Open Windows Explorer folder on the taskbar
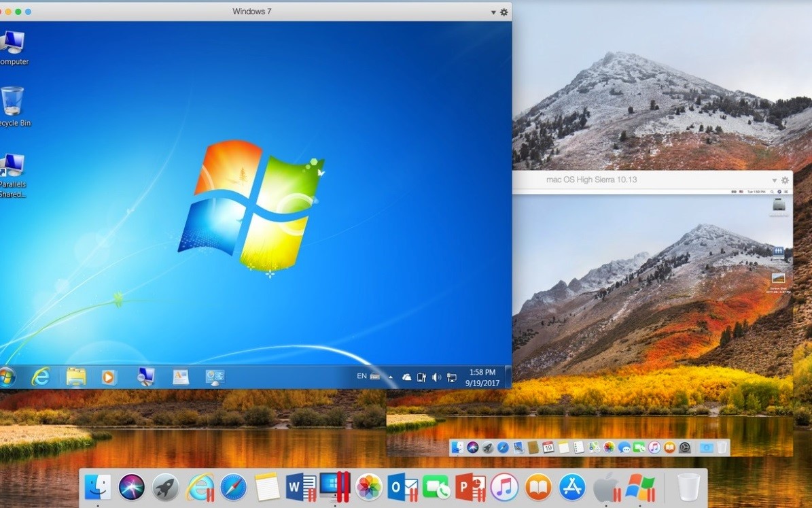This screenshot has width=812, height=508. coord(75,377)
